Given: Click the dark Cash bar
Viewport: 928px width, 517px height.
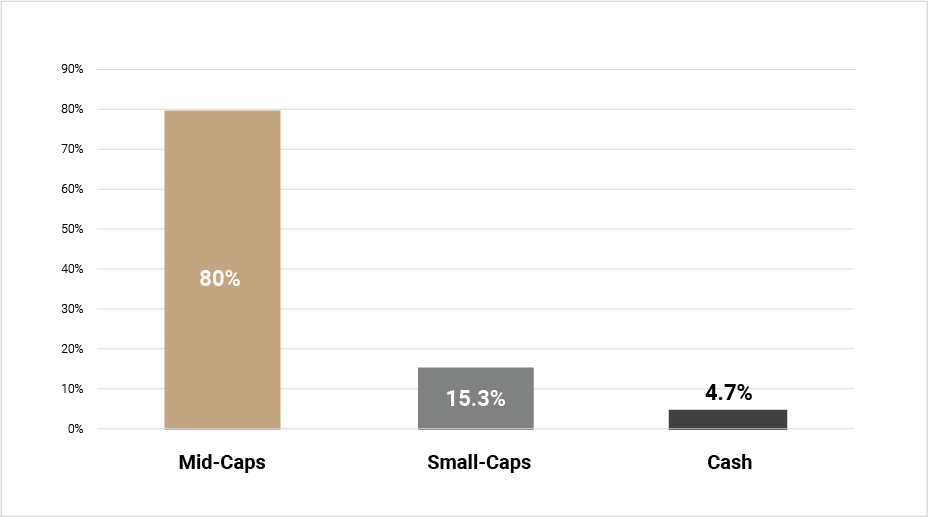Looking at the screenshot, I should click(728, 419).
